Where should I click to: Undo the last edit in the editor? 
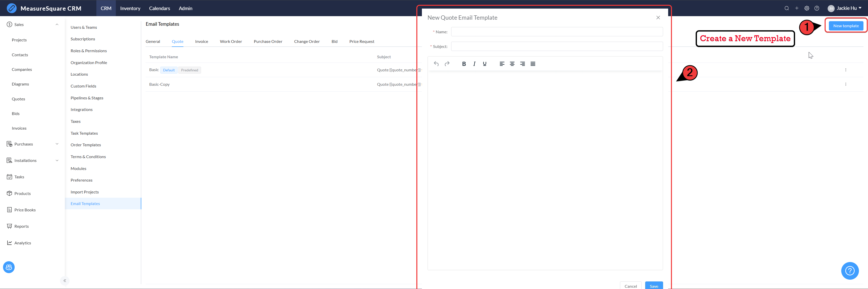point(436,64)
